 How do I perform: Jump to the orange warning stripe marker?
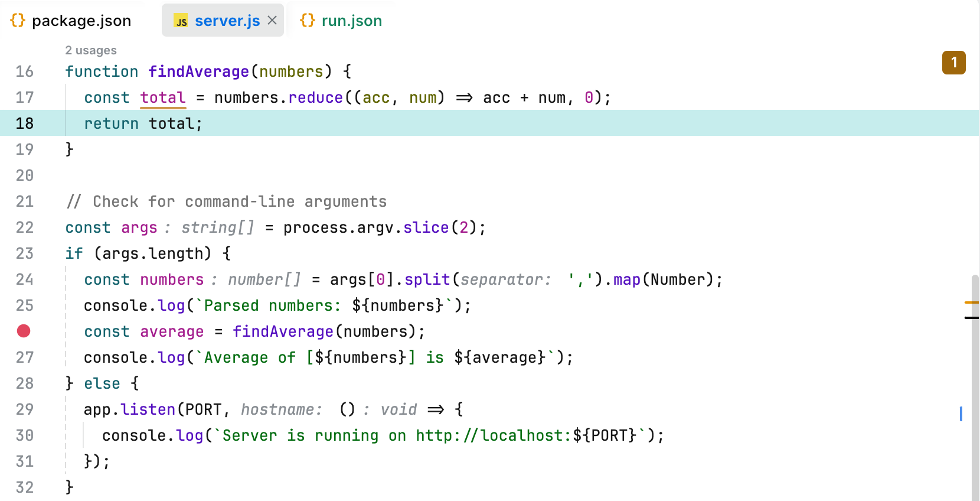(x=971, y=302)
